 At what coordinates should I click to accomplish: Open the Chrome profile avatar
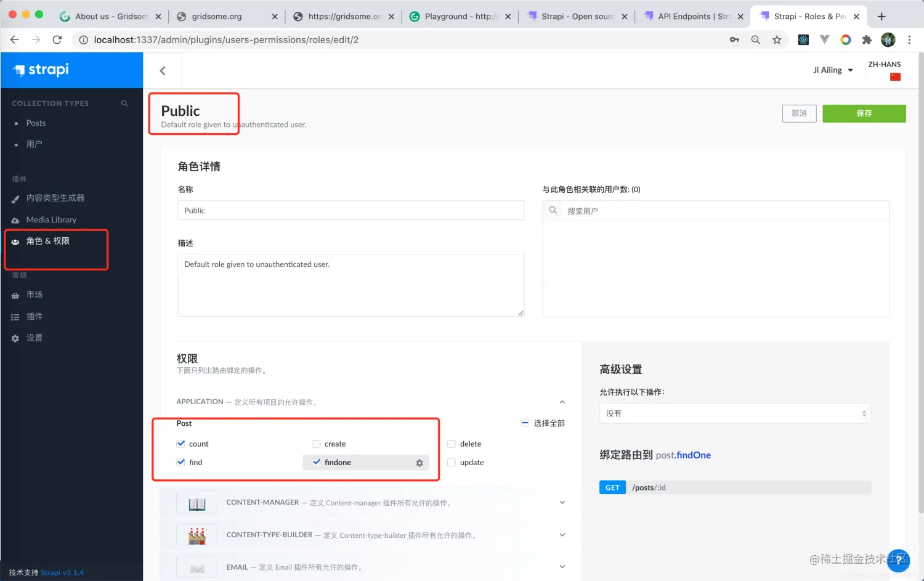tap(888, 40)
